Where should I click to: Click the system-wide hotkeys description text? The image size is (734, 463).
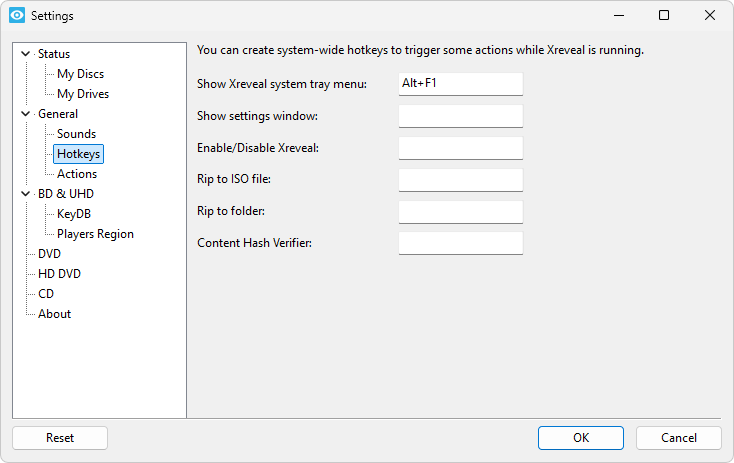(420, 50)
